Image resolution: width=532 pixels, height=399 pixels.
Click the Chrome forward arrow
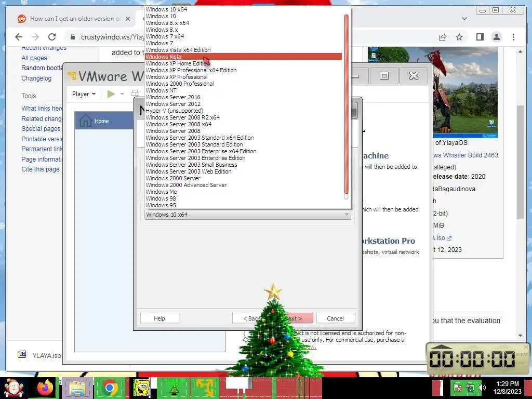[35, 37]
